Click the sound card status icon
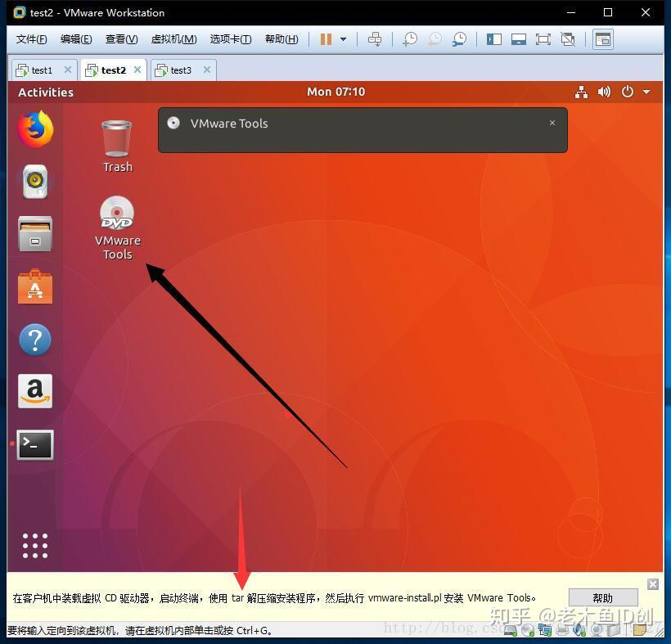This screenshot has width=671, height=644. pos(579,629)
